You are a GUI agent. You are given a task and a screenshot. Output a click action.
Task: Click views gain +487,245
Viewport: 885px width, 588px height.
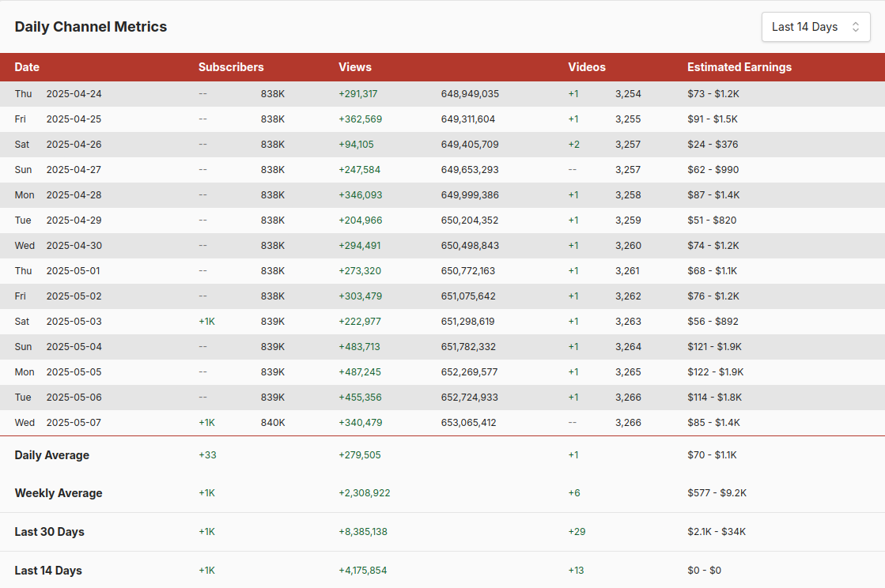coord(360,372)
